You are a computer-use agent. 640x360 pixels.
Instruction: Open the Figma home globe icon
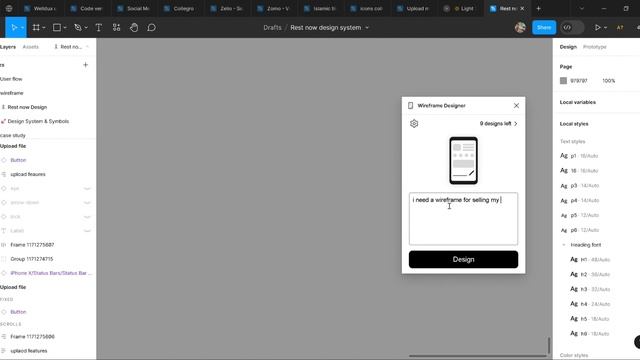(x=9, y=8)
